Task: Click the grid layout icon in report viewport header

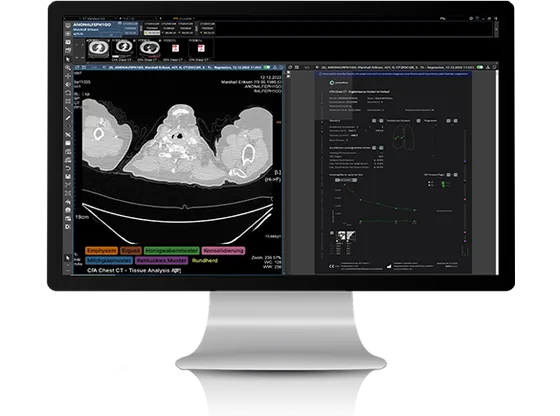Action: click(297, 67)
